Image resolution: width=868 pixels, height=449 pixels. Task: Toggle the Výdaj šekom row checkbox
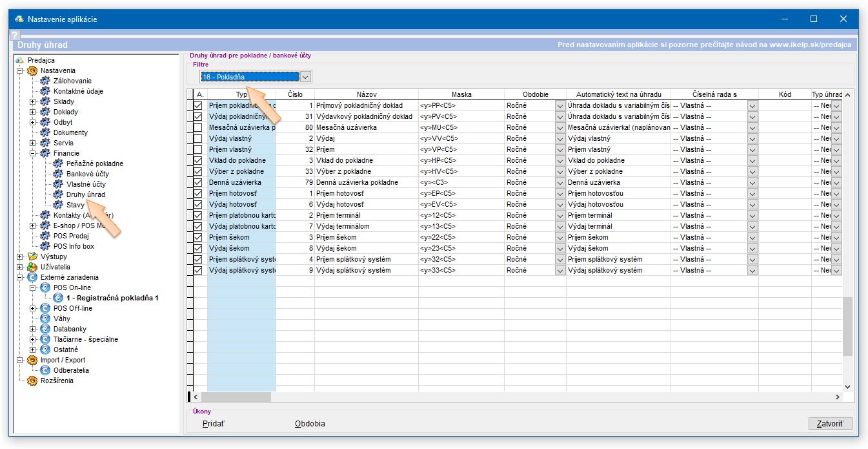[198, 248]
